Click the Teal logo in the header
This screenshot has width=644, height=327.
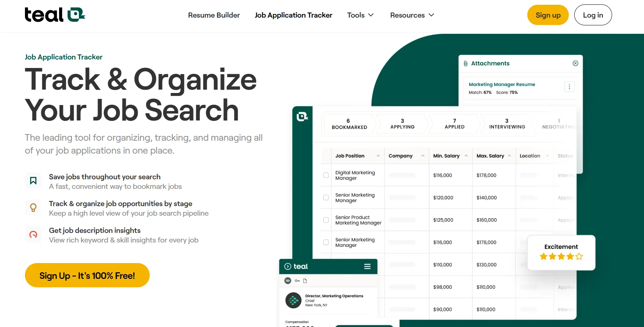click(x=55, y=15)
